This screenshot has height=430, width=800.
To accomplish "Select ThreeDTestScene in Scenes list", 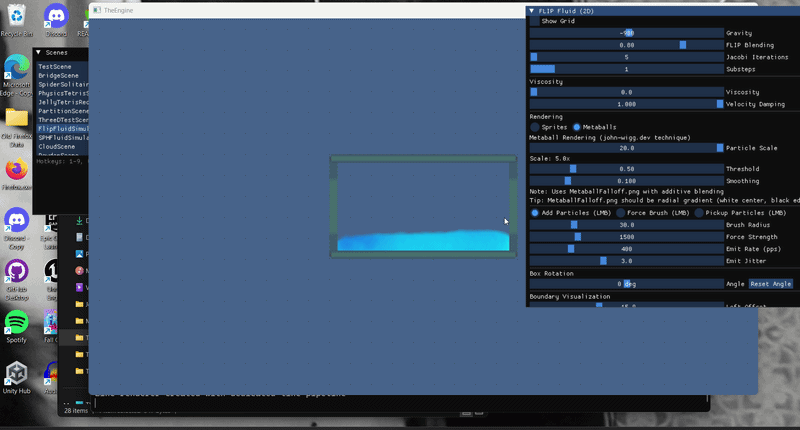I will click(62, 120).
